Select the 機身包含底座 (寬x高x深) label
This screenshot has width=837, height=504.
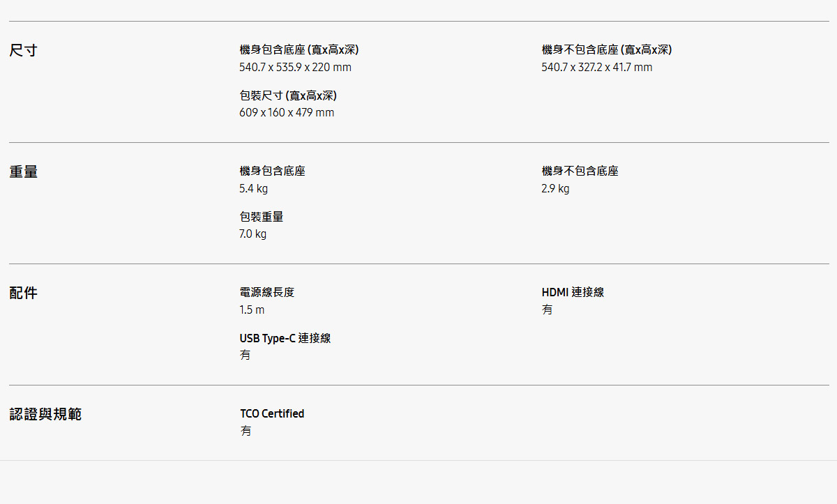(299, 49)
